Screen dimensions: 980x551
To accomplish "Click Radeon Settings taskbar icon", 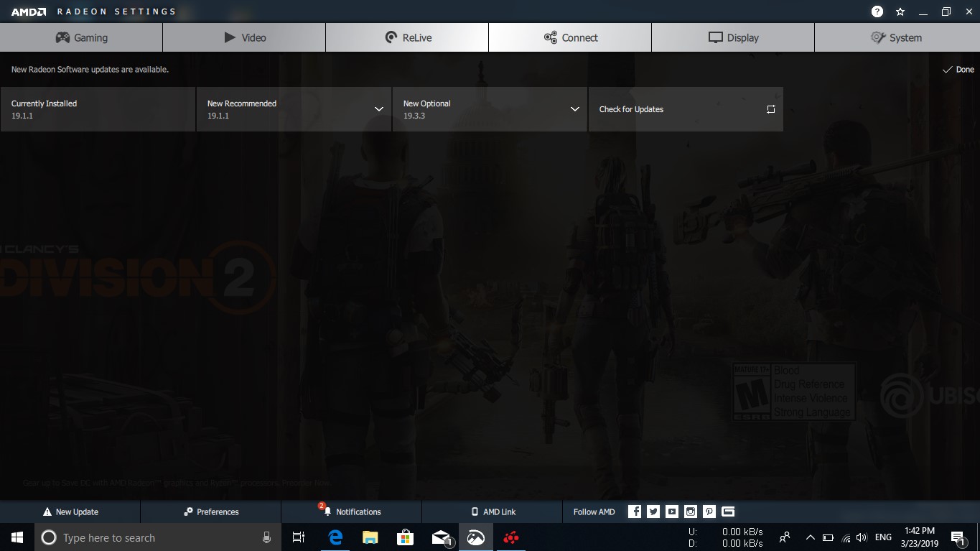I will (x=476, y=537).
